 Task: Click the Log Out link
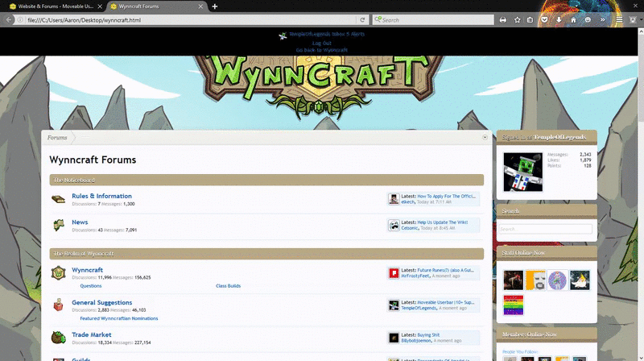coord(321,44)
